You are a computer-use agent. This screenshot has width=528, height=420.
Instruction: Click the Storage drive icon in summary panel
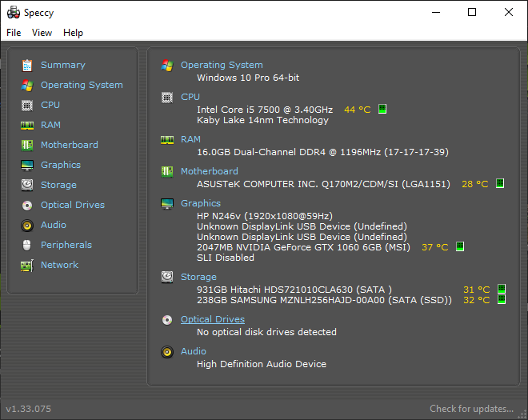tap(167, 277)
